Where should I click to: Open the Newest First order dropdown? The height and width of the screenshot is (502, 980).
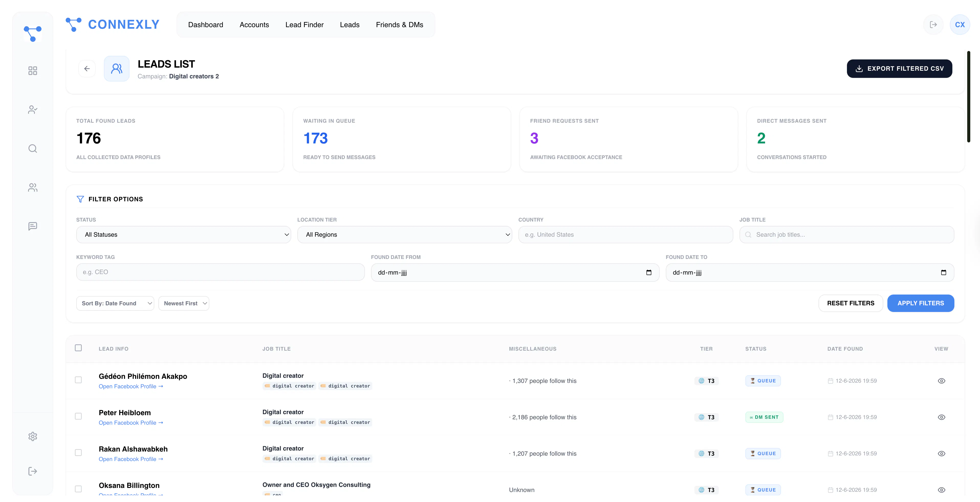coord(184,304)
